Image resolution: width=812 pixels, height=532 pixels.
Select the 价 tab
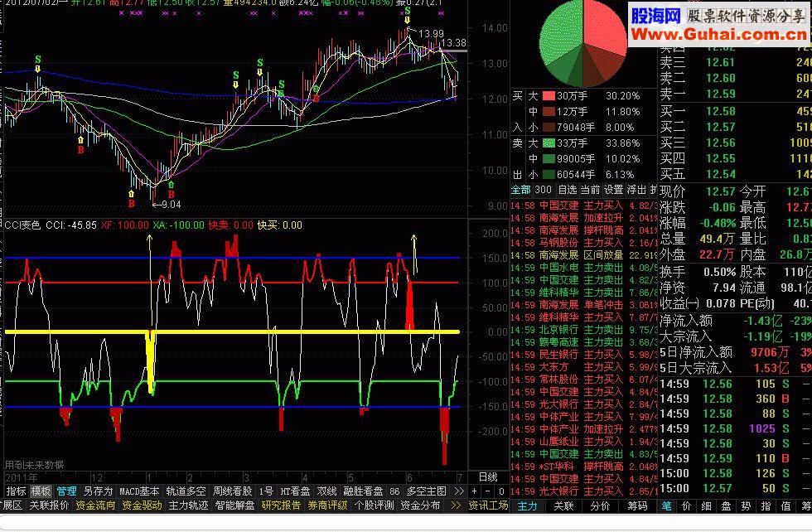click(686, 506)
